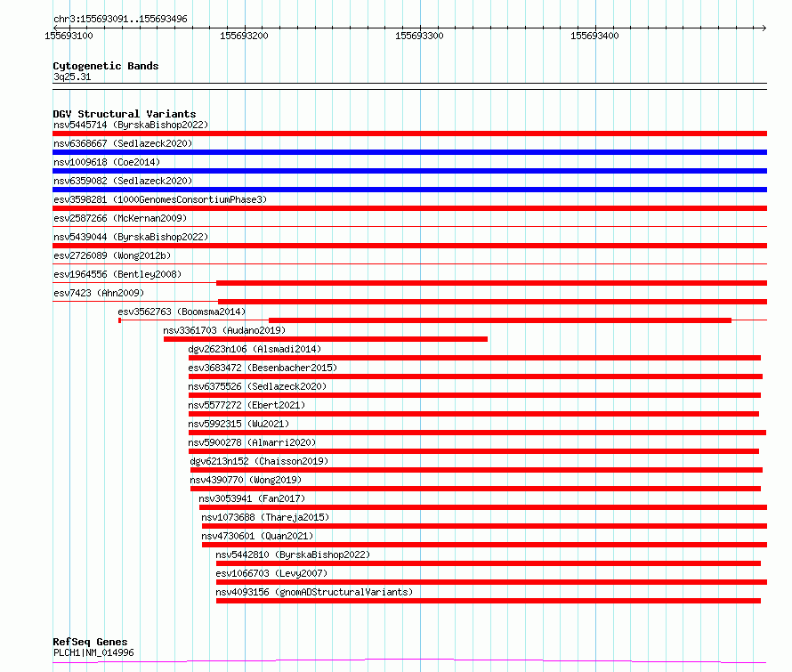
Task: Click esv7423 (Ahn2009) label
Action: coord(99,293)
